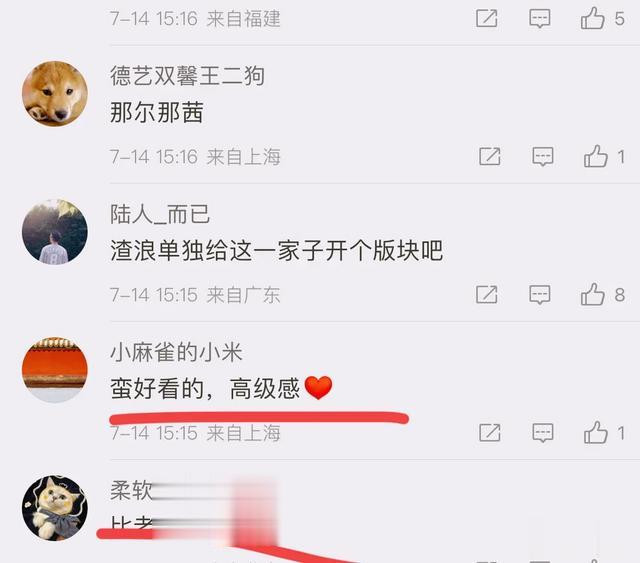Open username 德艺双馨王二狗

187,76
